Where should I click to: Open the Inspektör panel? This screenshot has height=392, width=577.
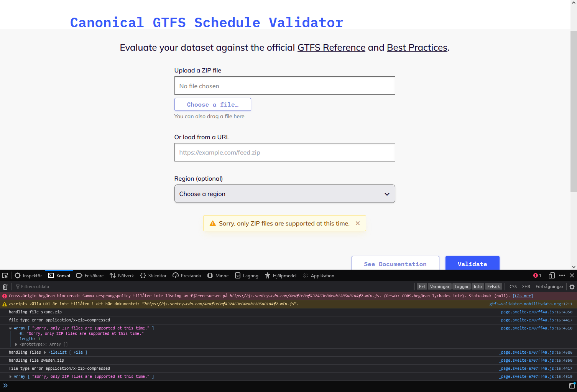(28, 275)
